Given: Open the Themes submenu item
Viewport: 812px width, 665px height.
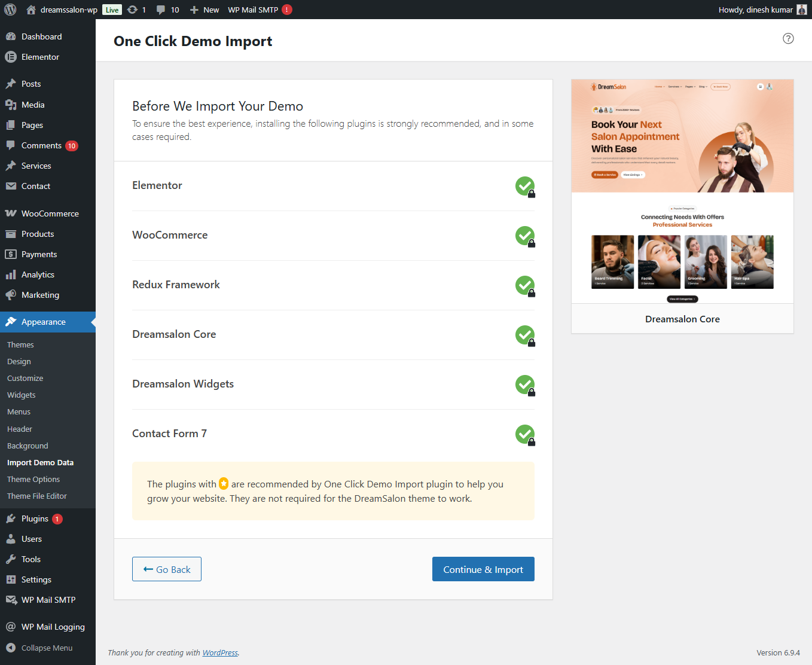Looking at the screenshot, I should pos(20,344).
